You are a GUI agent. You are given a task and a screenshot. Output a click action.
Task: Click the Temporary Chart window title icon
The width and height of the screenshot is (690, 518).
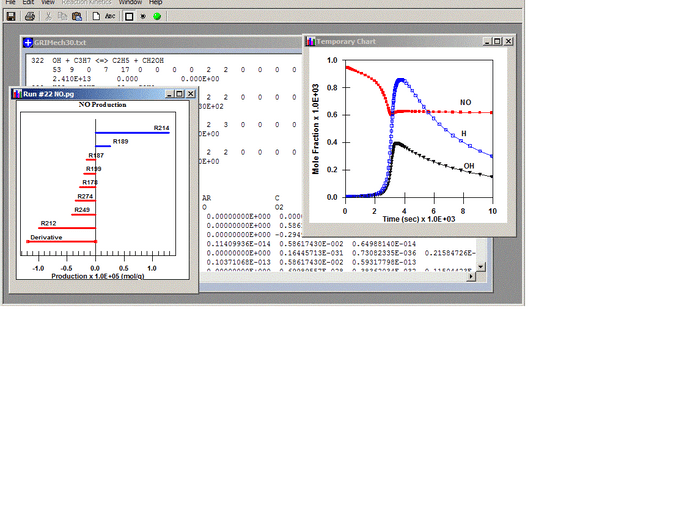click(x=311, y=41)
